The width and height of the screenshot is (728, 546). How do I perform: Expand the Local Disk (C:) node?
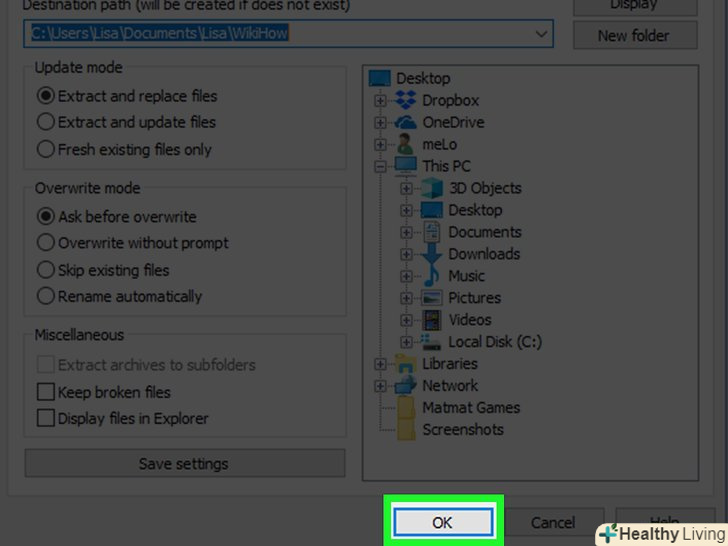(x=406, y=342)
